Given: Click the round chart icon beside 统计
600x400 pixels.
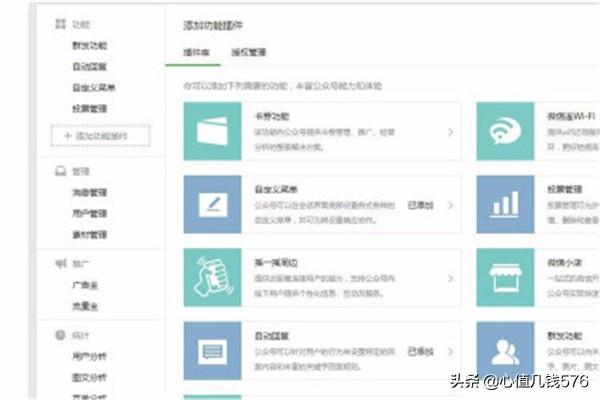Looking at the screenshot, I should click(60, 335).
